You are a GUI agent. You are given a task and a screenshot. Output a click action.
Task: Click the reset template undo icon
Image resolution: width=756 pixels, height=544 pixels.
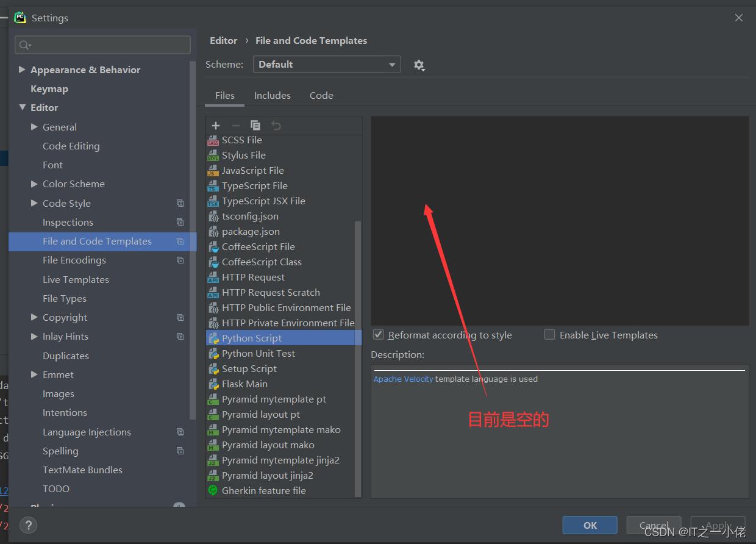[276, 126]
